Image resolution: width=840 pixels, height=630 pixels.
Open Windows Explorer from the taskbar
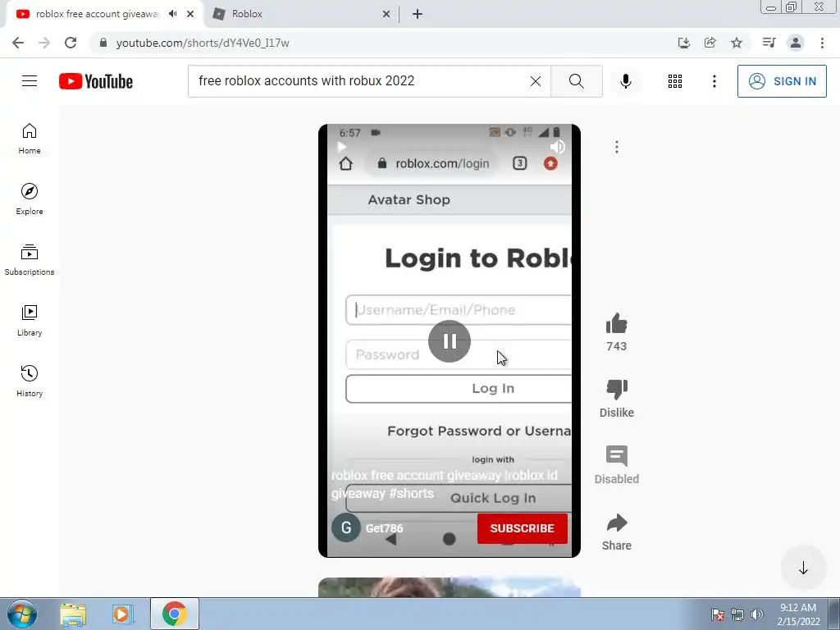pyautogui.click(x=73, y=614)
